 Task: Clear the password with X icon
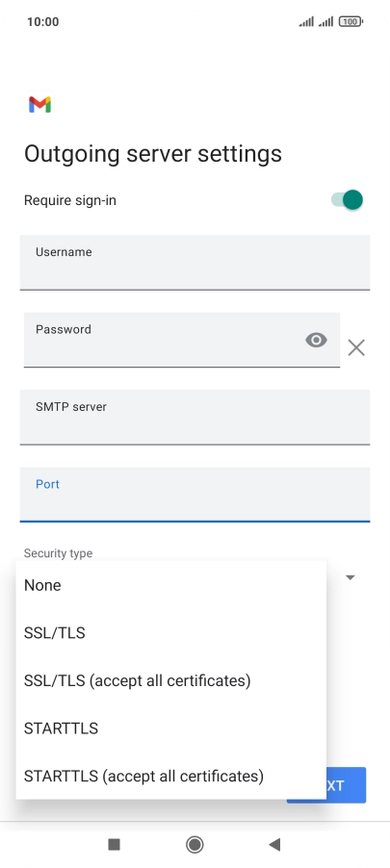pyautogui.click(x=356, y=347)
